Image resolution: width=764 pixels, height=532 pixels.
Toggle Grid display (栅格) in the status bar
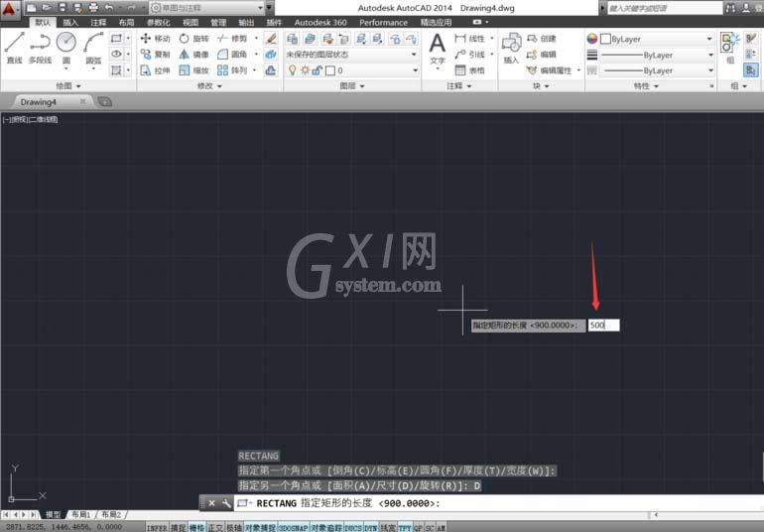click(x=196, y=528)
